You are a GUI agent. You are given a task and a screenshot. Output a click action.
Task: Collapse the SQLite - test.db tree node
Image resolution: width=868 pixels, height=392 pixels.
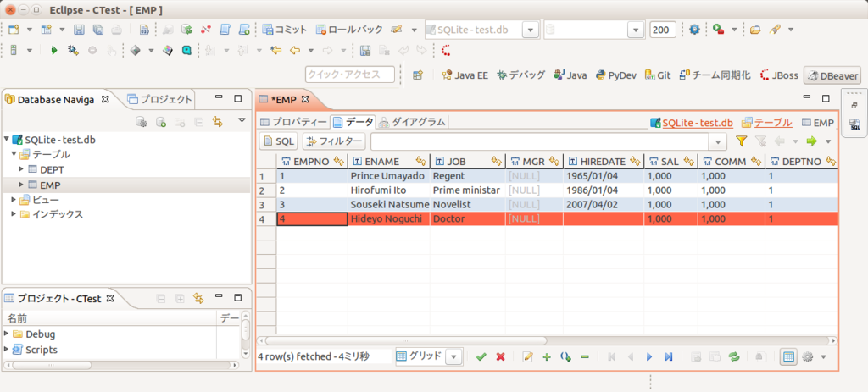tap(6, 140)
